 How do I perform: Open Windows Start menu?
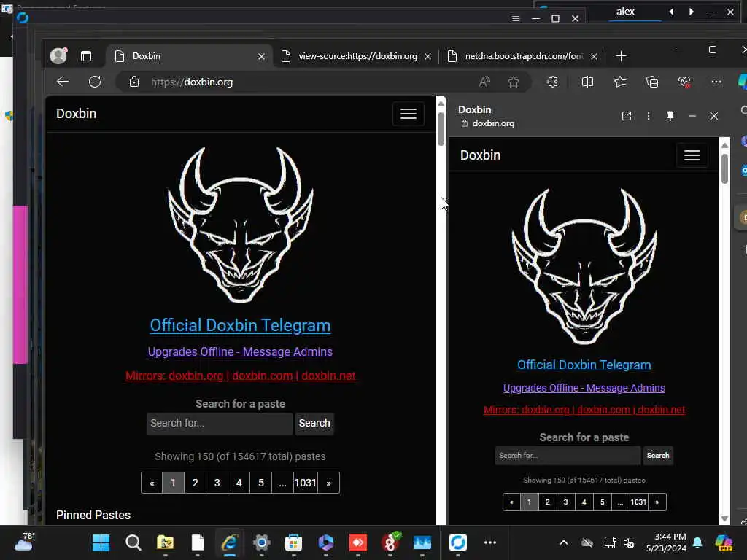101,542
